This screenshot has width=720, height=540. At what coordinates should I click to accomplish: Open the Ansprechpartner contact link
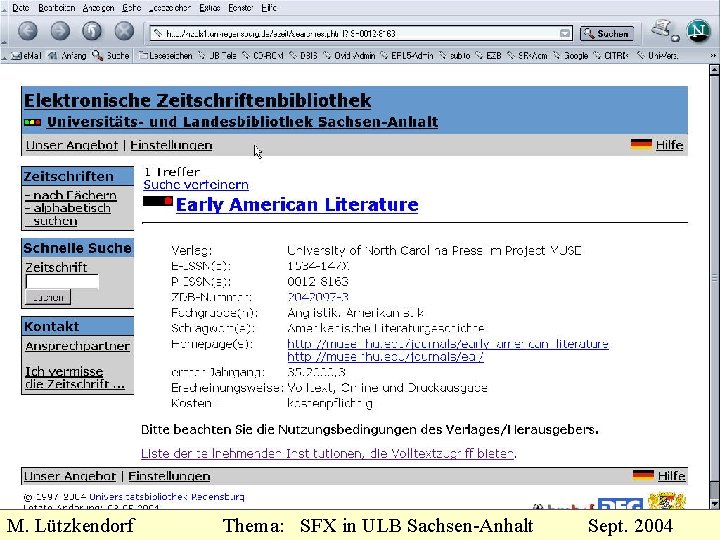coord(78,346)
